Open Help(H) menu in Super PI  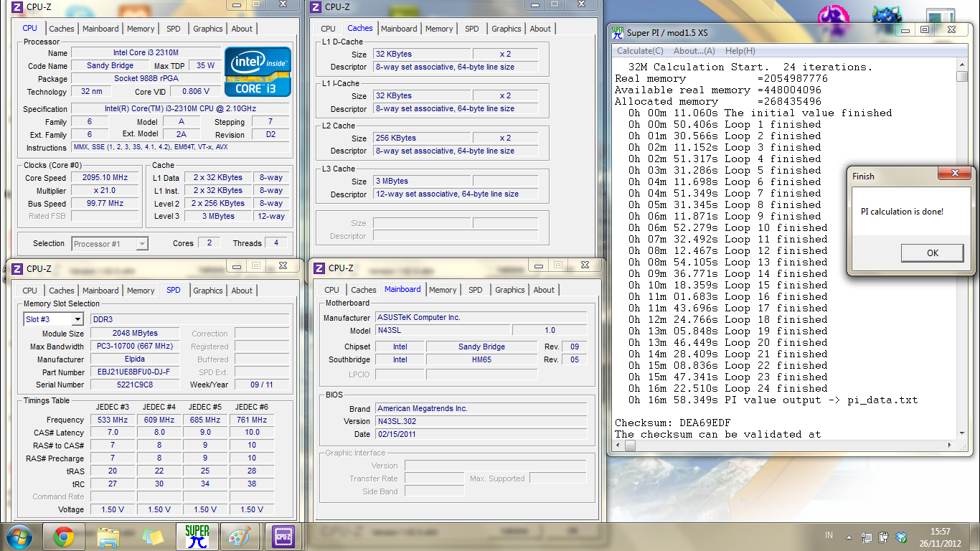(740, 51)
